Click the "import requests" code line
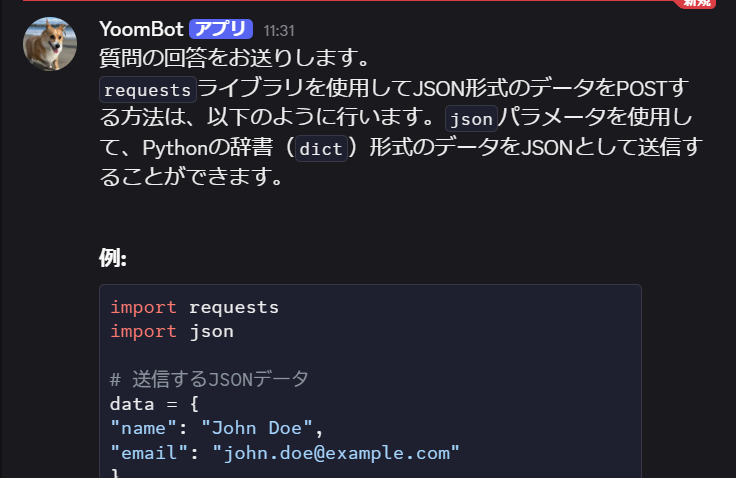Viewport: 736px width, 478px height. tap(194, 307)
